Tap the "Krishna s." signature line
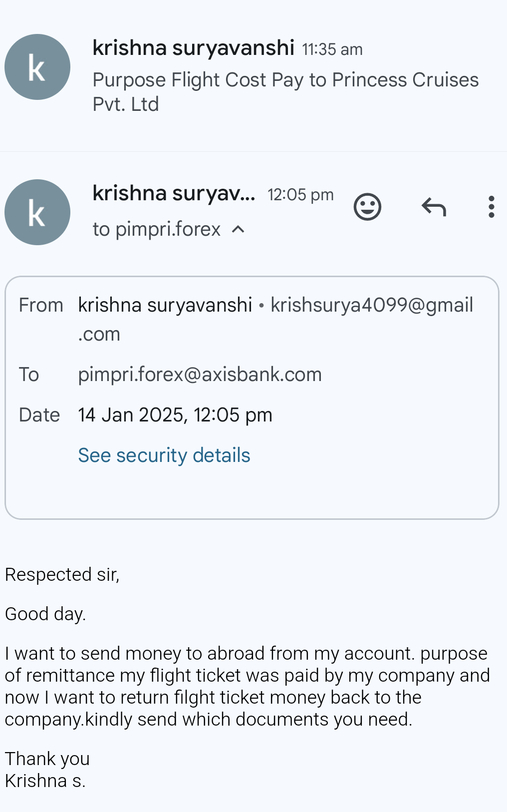The width and height of the screenshot is (507, 812). coord(45,781)
